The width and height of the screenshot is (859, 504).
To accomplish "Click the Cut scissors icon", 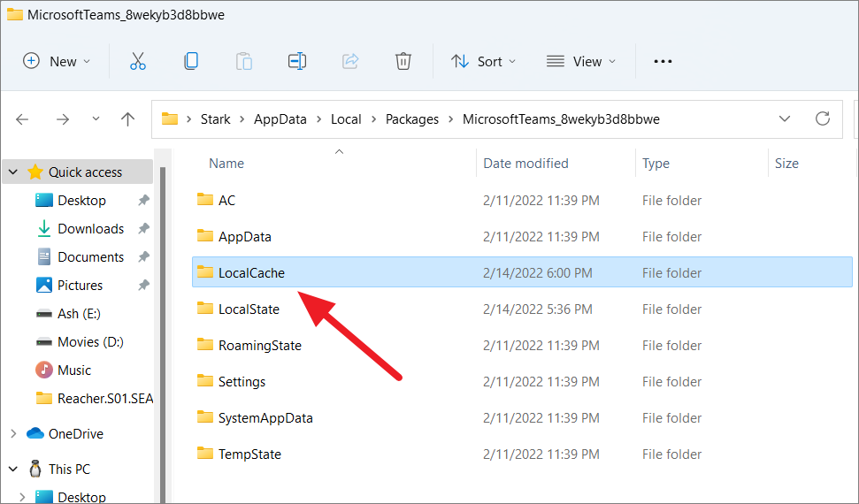I will (x=137, y=61).
